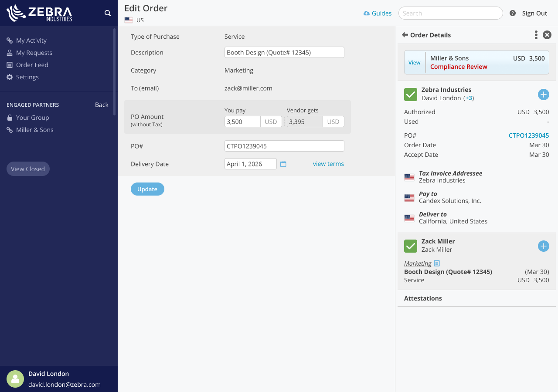The width and height of the screenshot is (558, 392).
Task: Open PO number CTPO1239045 link
Action: [529, 135]
